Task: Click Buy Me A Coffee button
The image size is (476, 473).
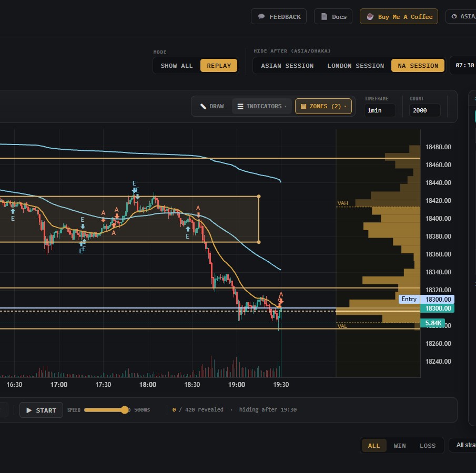Action: (399, 17)
